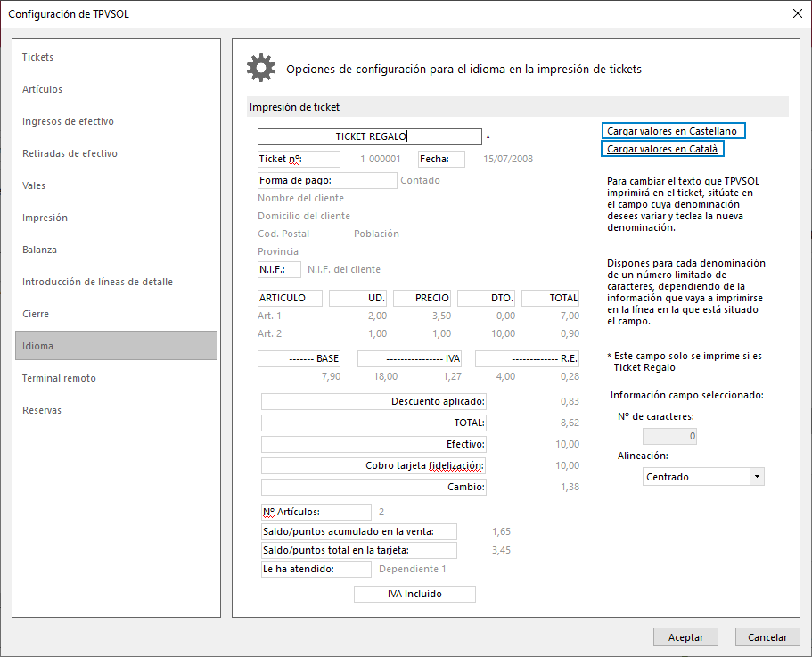The width and height of the screenshot is (812, 657).
Task: Click the TICKET REGALO text field
Action: tap(370, 136)
